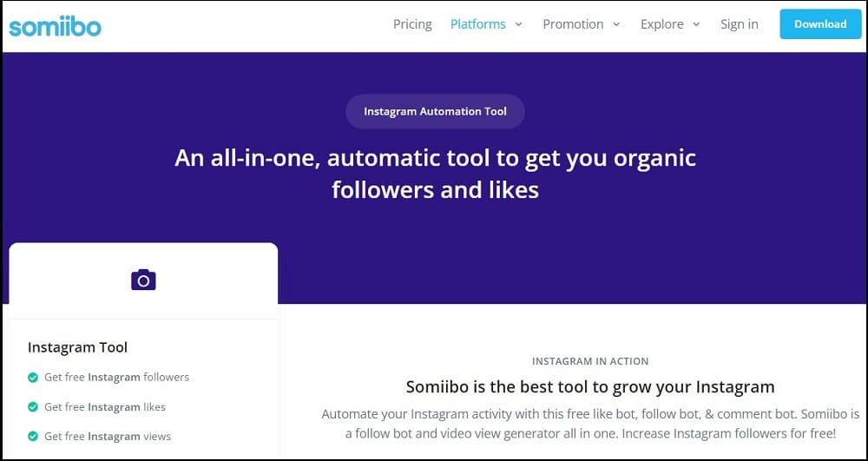Click Get free Instagram followers text

(x=117, y=378)
